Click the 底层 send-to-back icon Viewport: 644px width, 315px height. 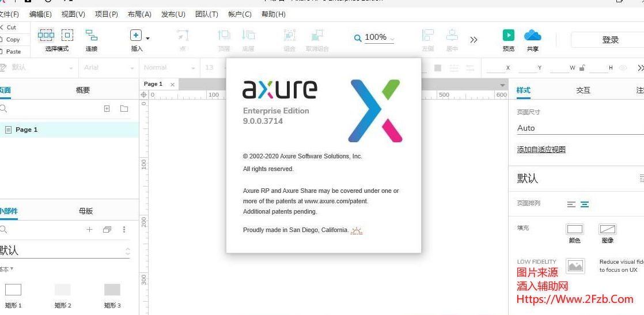[x=248, y=35]
